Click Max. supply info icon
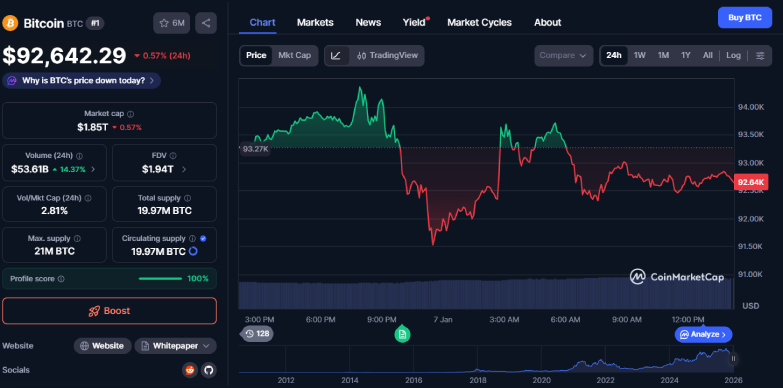The width and height of the screenshot is (783, 388). tap(77, 239)
